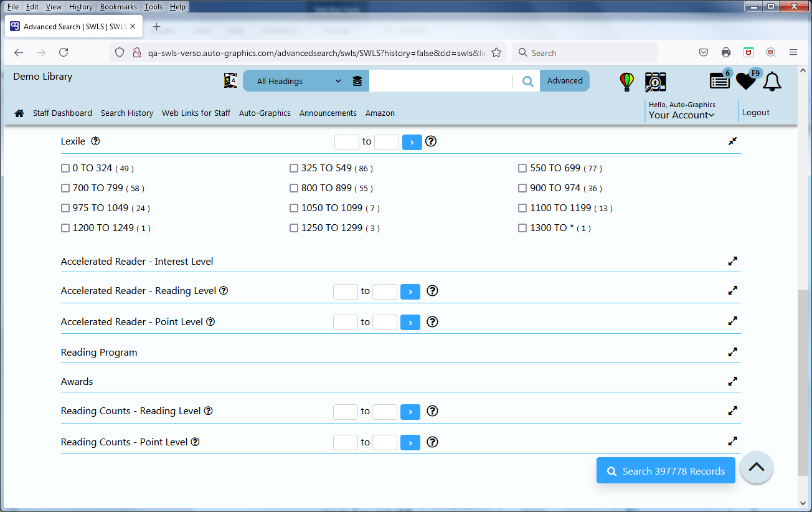Show help next to Lexile label
The image size is (812, 512).
(x=95, y=141)
